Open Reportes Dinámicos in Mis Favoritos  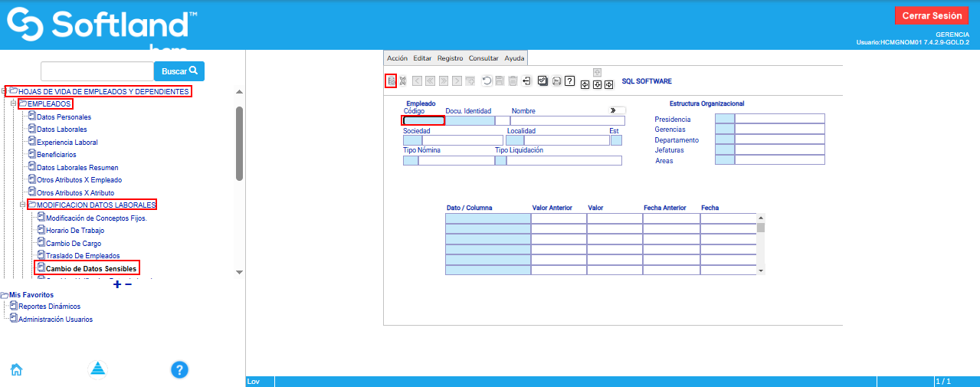click(49, 307)
